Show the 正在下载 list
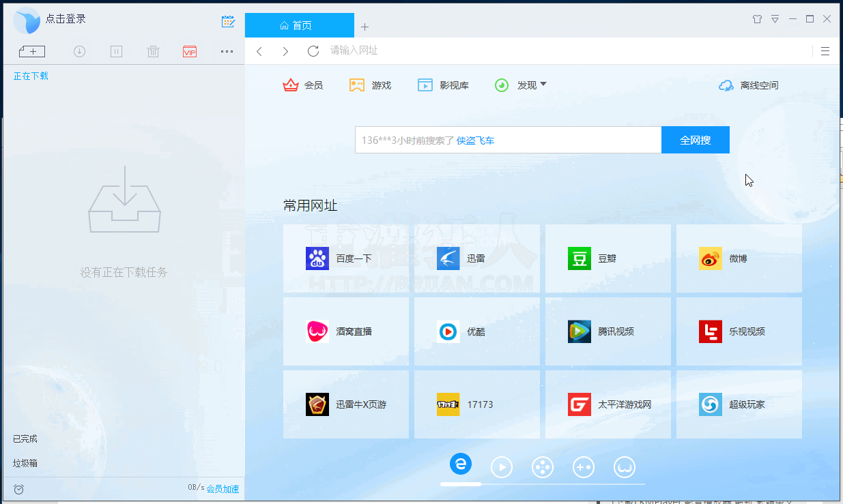This screenshot has width=843, height=504. 31,76
